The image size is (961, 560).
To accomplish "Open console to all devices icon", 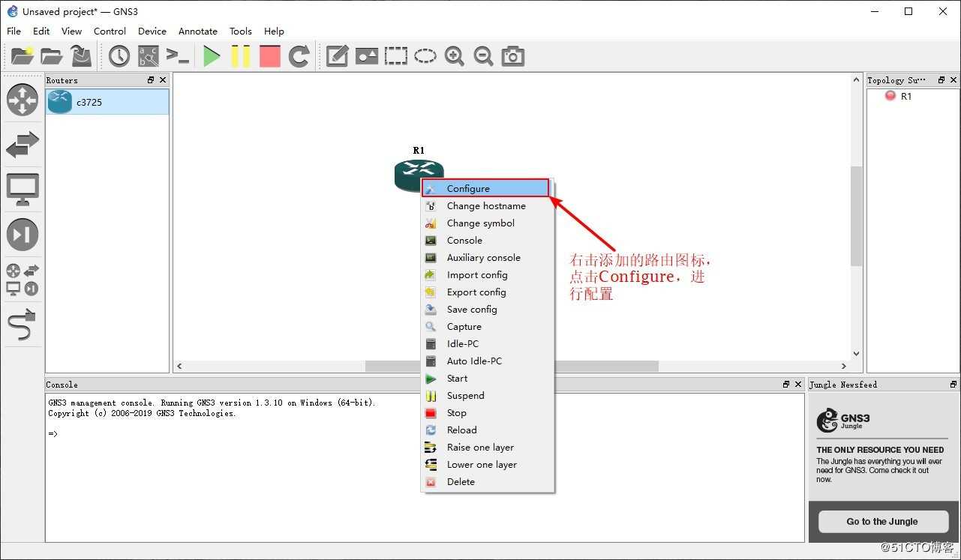I will [177, 56].
